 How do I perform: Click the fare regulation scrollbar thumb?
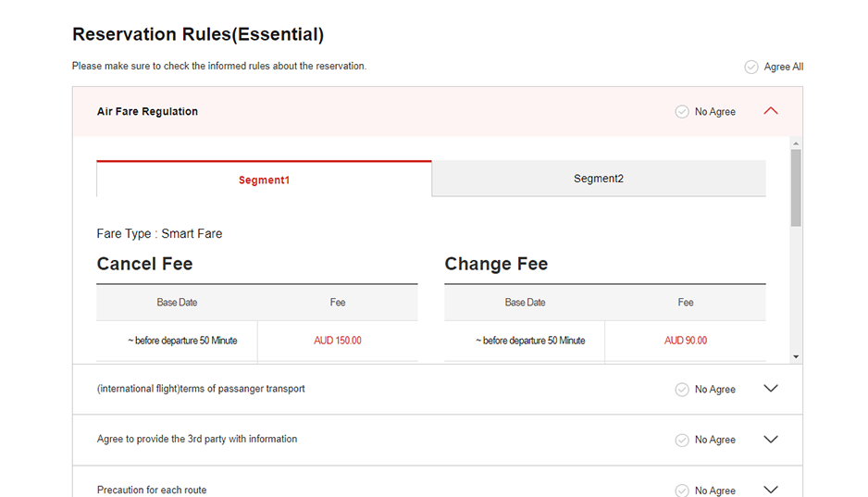pyautogui.click(x=796, y=187)
